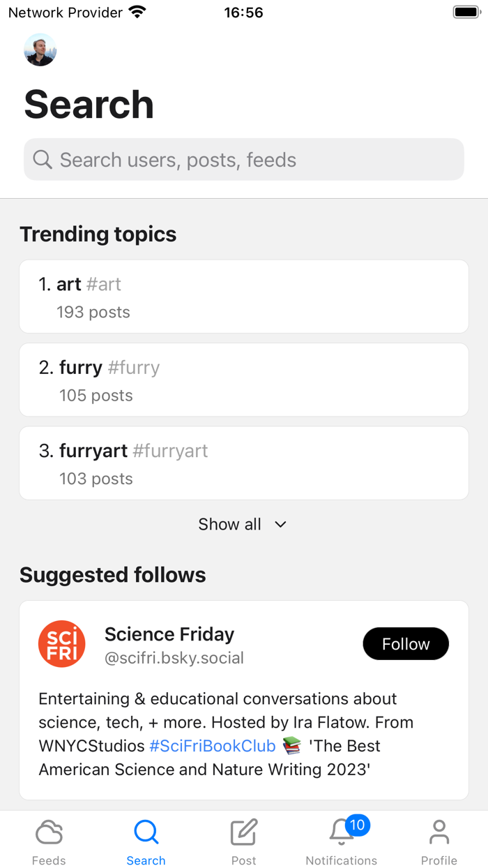488x868 pixels.
Task: Open the furryart trending topic
Action: coord(244,464)
